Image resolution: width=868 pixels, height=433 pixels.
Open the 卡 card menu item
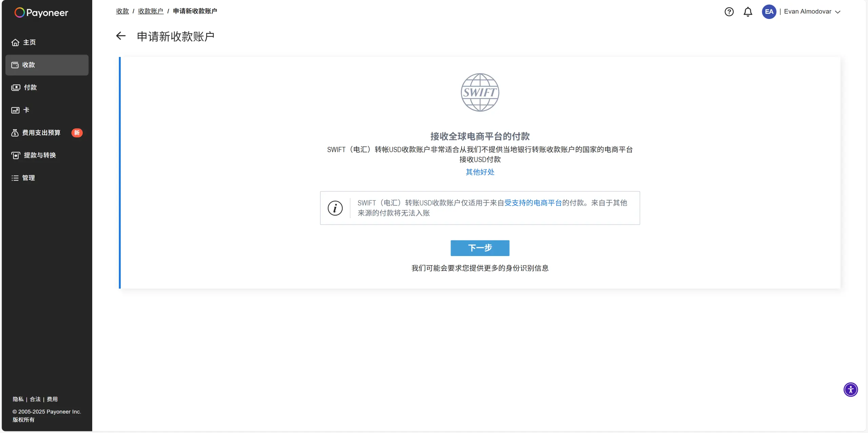click(47, 110)
